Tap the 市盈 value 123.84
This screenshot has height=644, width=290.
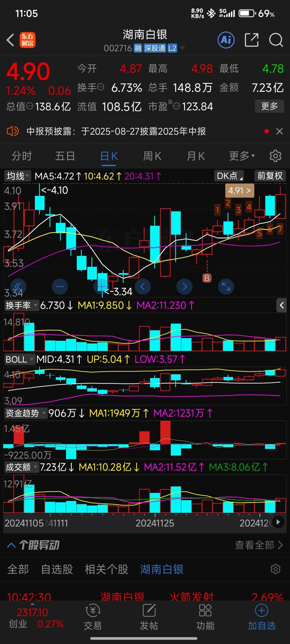[x=197, y=107]
